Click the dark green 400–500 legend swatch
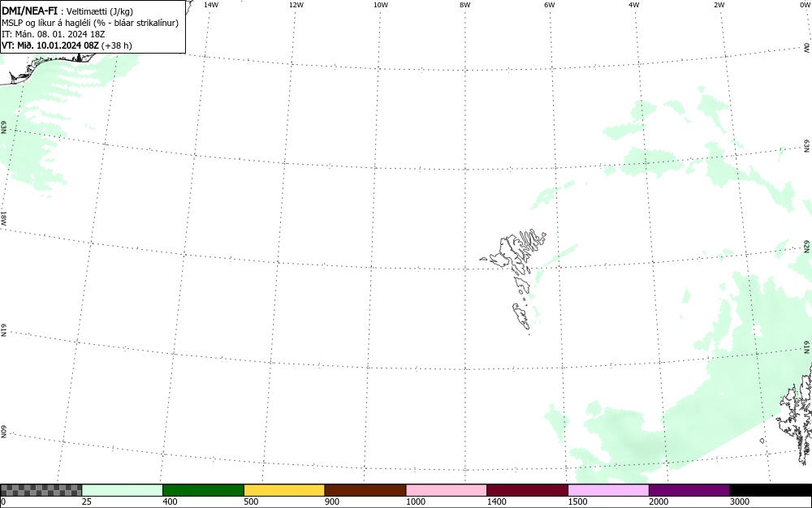This screenshot has width=812, height=508. [203, 490]
